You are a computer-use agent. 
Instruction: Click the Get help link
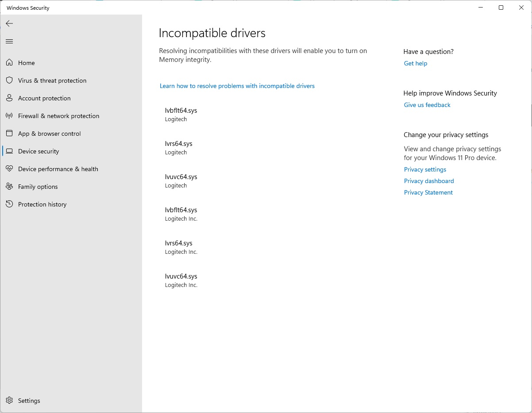[x=415, y=63]
